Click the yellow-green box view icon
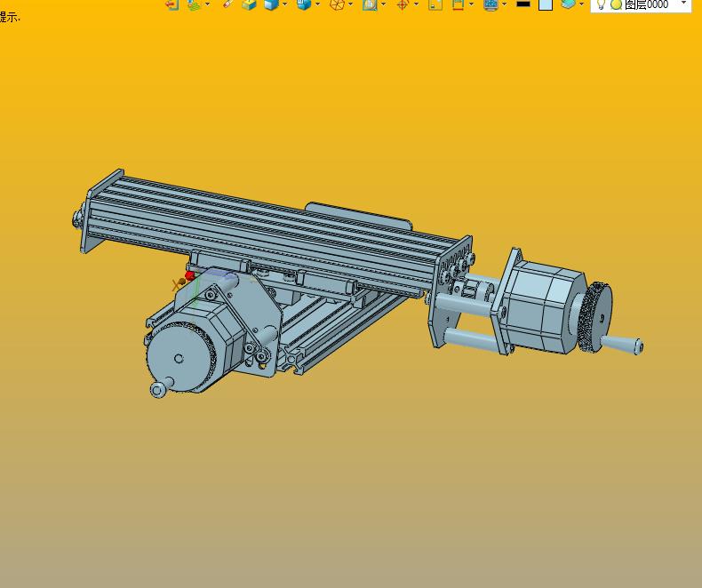 click(250, 4)
